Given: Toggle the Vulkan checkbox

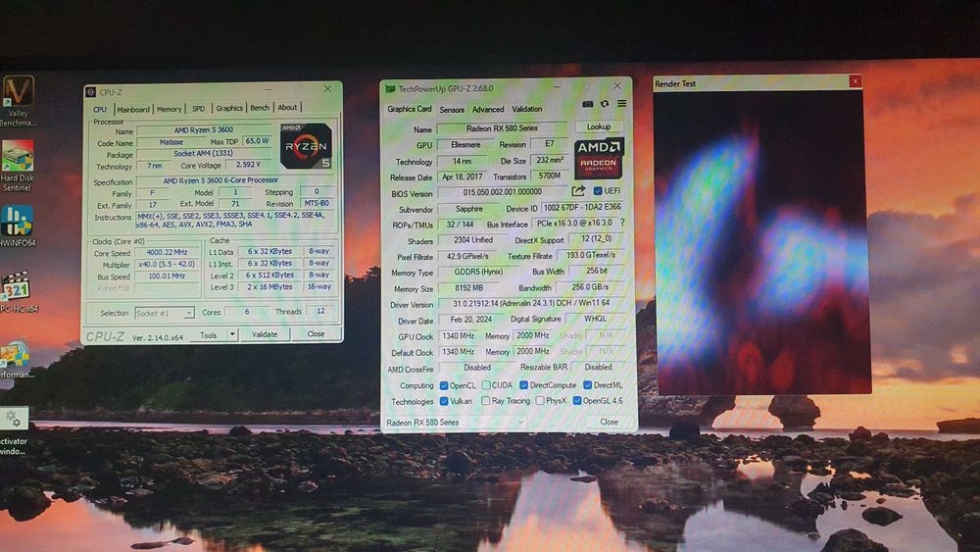Looking at the screenshot, I should coord(444,401).
